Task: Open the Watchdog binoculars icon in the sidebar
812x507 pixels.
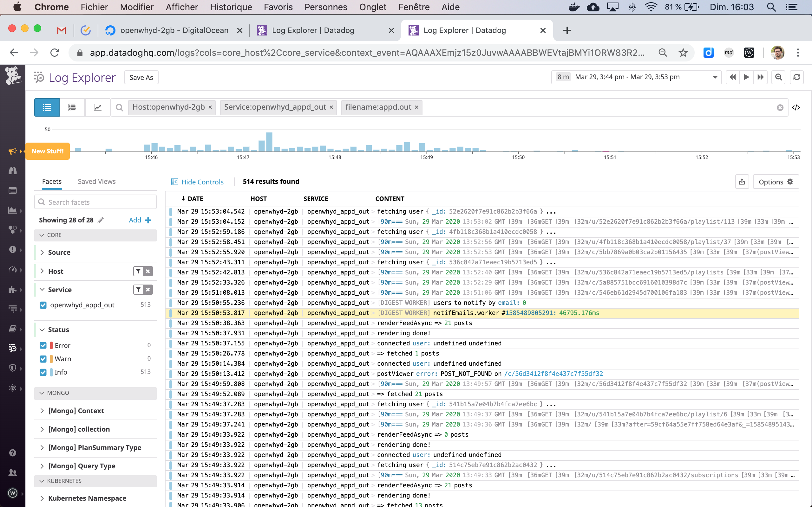Action: 13,171
